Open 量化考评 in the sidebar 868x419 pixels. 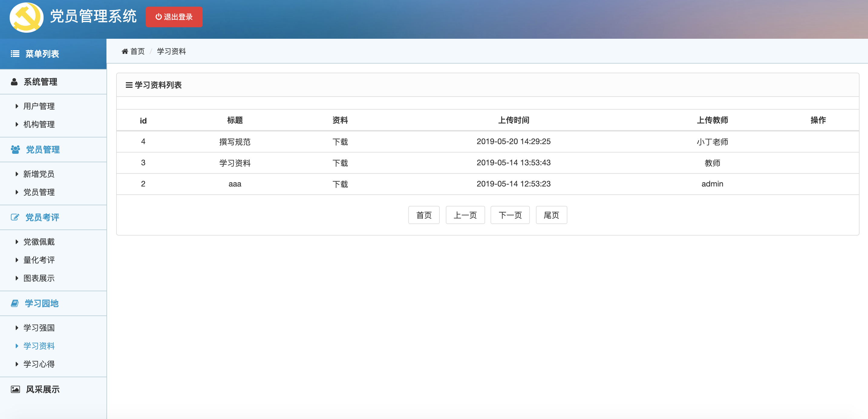[x=39, y=260]
